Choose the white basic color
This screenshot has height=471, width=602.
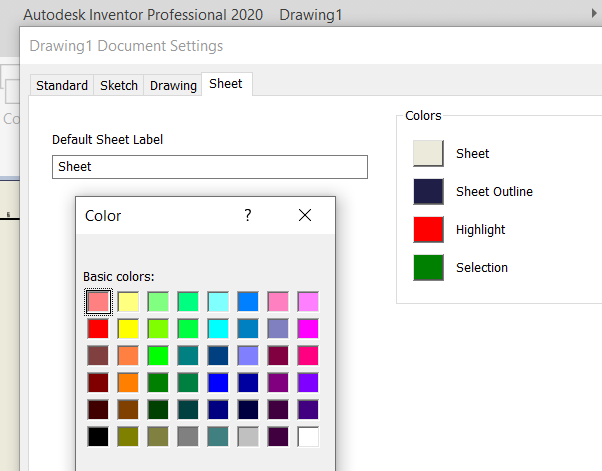308,436
